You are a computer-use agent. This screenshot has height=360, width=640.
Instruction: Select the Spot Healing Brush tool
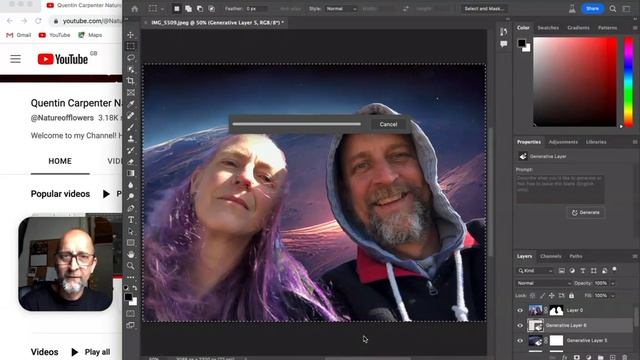131,116
